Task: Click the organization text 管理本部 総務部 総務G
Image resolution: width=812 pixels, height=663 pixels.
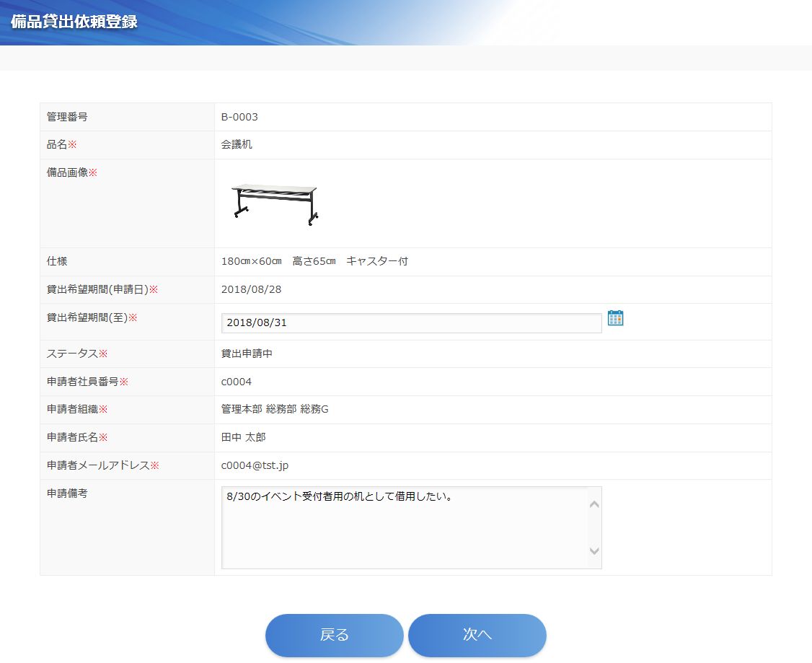Action: [x=275, y=410]
